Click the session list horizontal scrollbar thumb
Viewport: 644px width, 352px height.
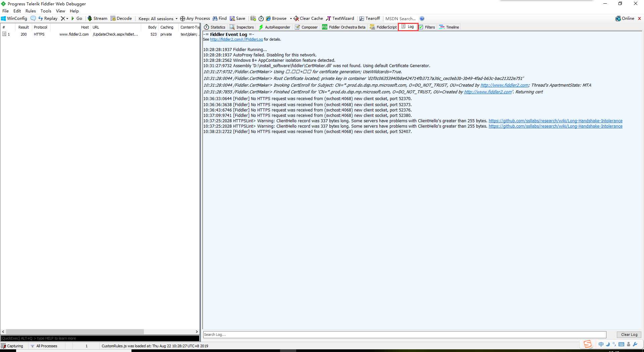[75, 332]
